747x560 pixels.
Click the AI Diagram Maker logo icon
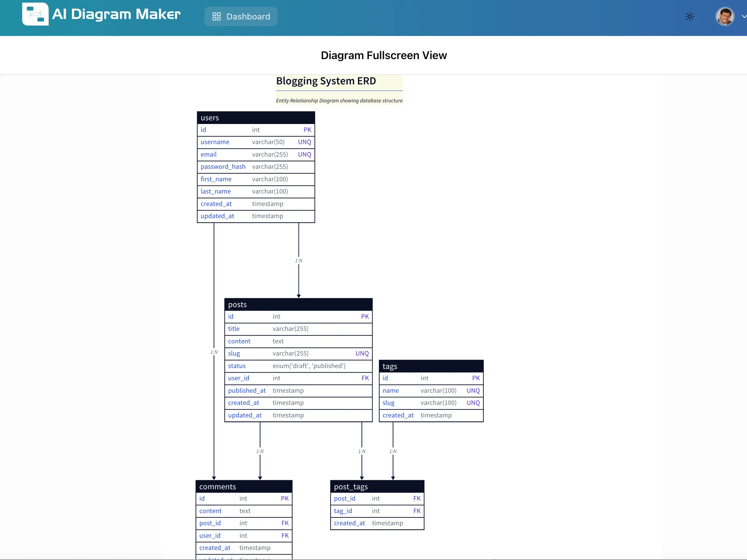(x=35, y=15)
